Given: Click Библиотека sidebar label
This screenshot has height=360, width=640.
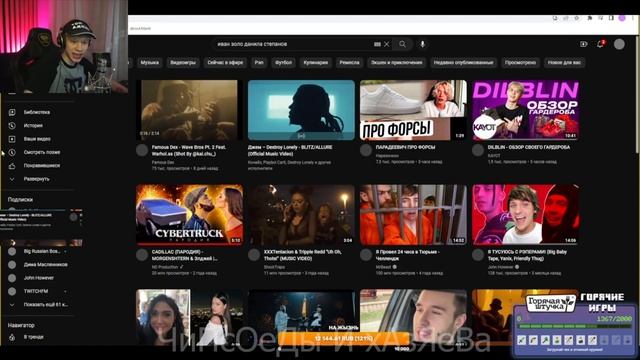Looking at the screenshot, I should click(37, 112).
